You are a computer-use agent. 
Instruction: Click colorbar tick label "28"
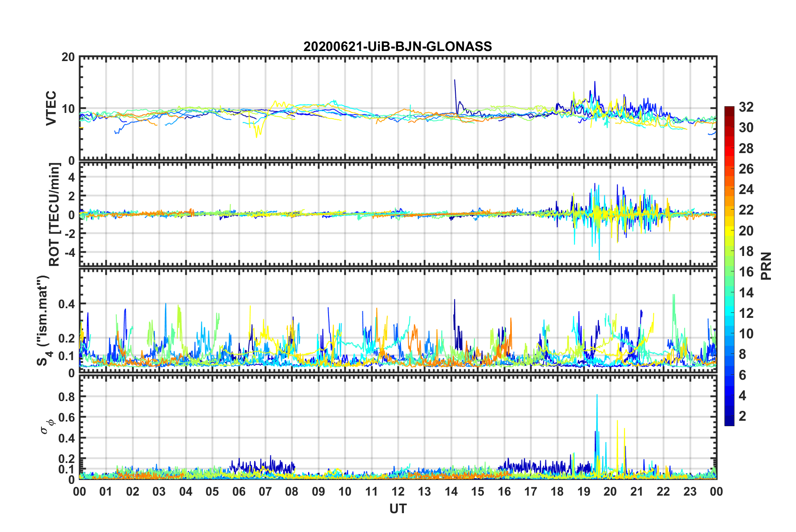[x=746, y=148]
